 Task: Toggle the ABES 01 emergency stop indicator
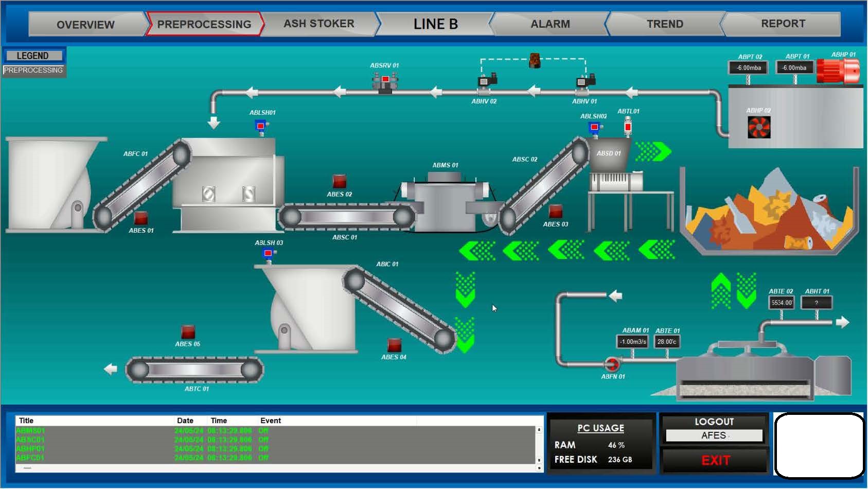pos(141,218)
